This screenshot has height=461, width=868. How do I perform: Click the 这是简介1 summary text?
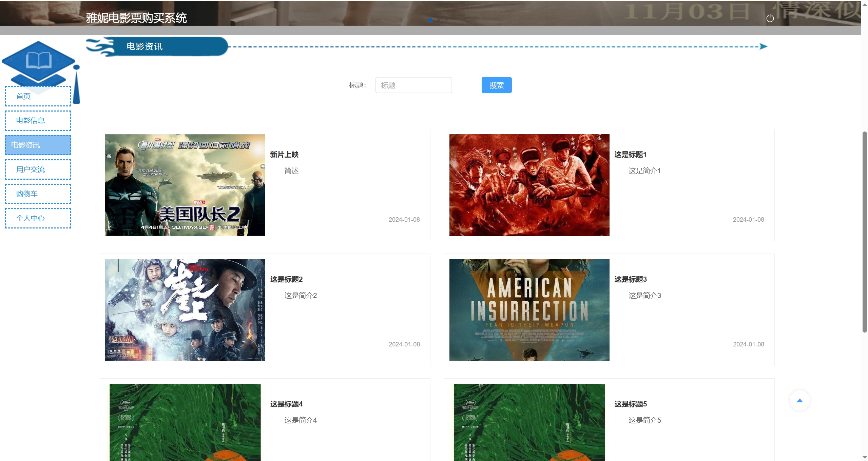(x=644, y=171)
